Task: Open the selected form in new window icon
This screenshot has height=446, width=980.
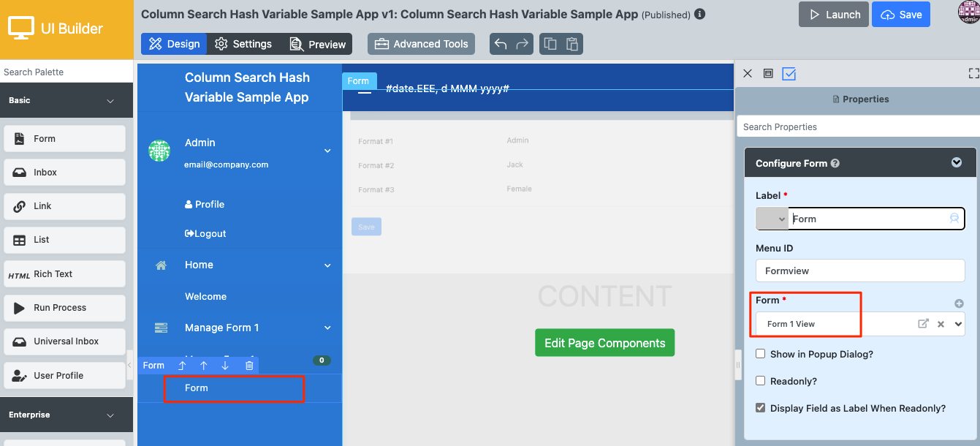Action: click(923, 324)
